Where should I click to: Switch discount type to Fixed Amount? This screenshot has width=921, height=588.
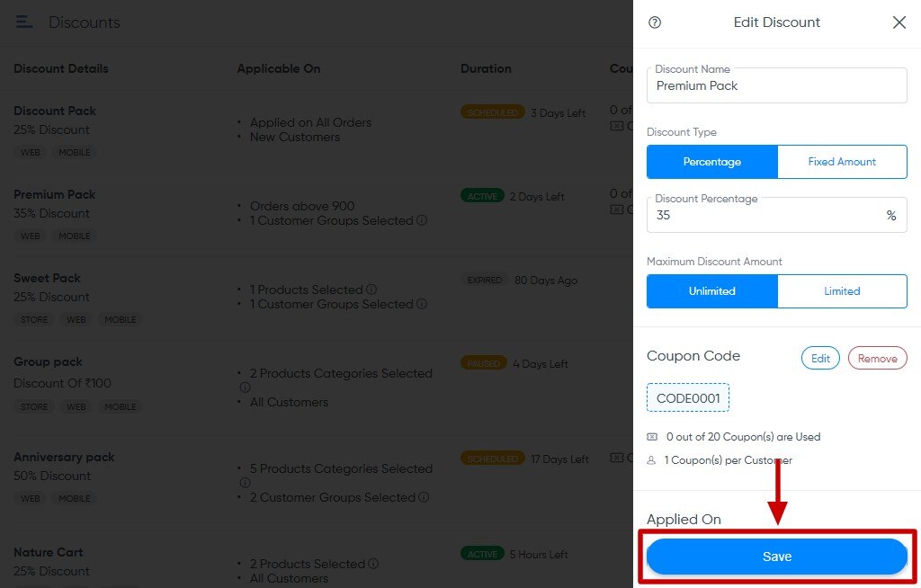(x=842, y=162)
